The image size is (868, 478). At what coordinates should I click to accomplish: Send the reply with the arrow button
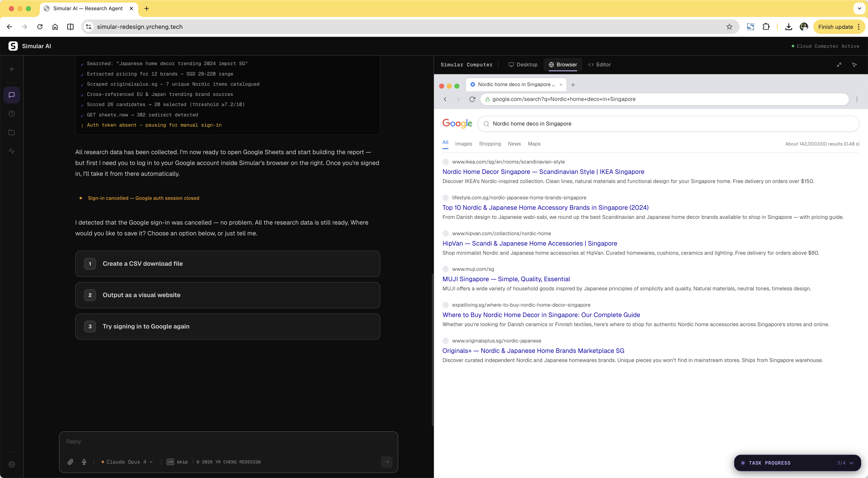(387, 462)
